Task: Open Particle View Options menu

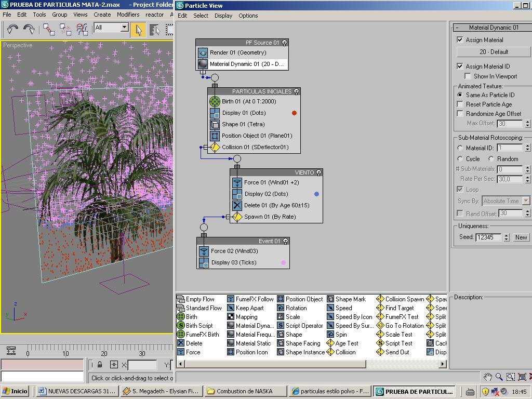Action: [248, 16]
